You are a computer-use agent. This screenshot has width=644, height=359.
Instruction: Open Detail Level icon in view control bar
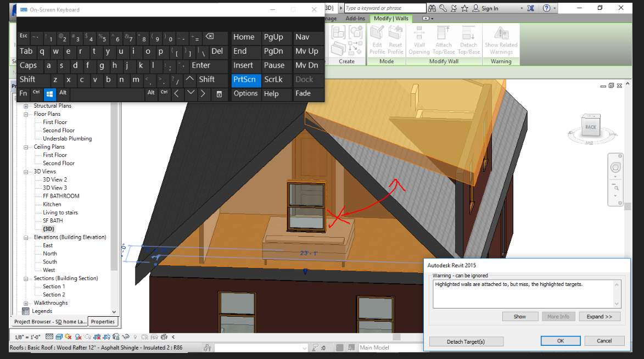49,337
